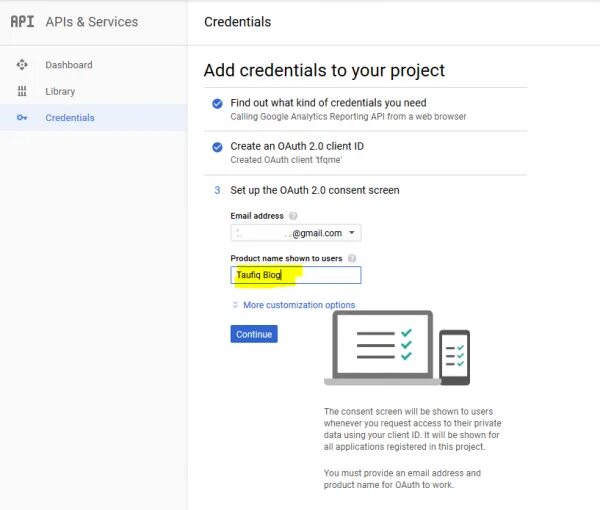Click the Add credentials to your project heading
Viewport: 600px width, 510px height.
tap(324, 70)
